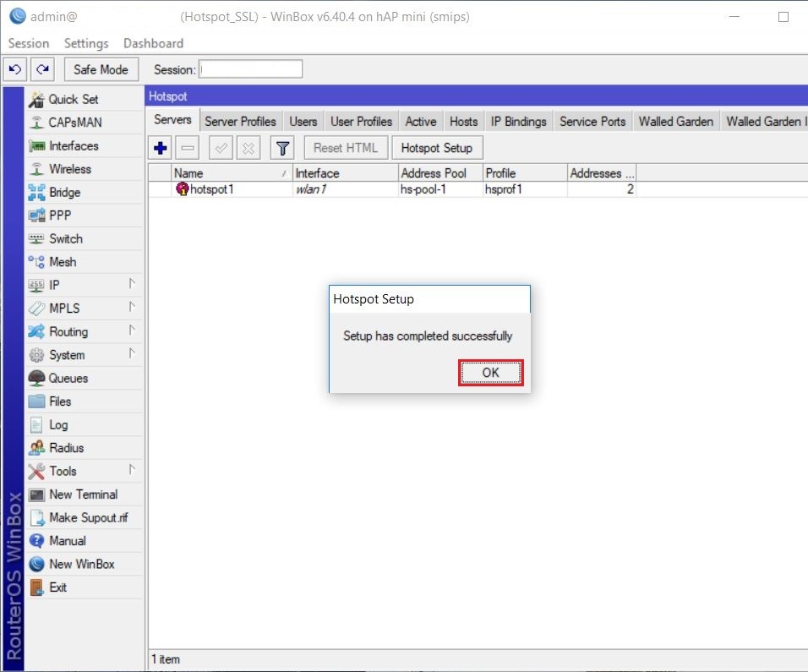The height and width of the screenshot is (672, 808).
Task: Click OK in Hotspot Setup dialog
Action: (x=490, y=373)
